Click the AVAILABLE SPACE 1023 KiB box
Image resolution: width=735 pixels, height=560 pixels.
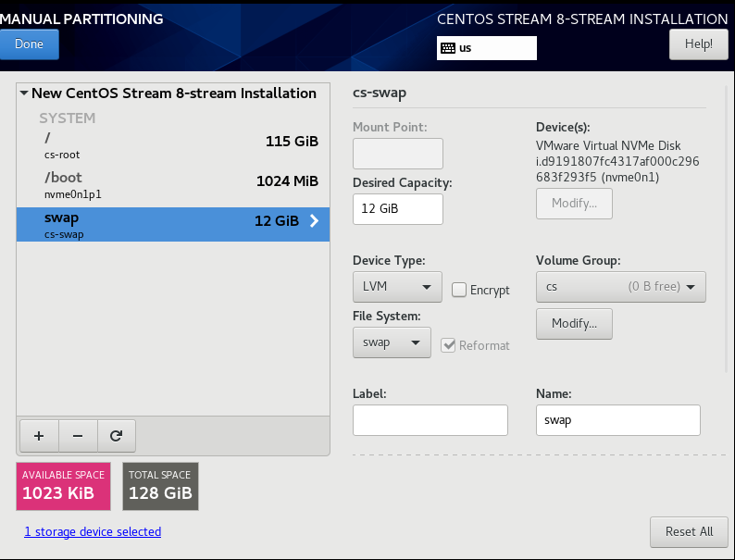(63, 486)
